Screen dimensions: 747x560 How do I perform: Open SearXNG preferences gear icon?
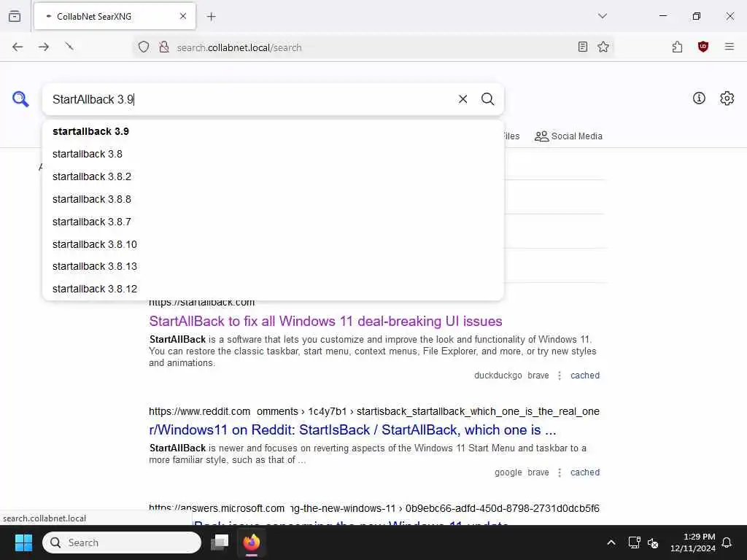coord(727,98)
